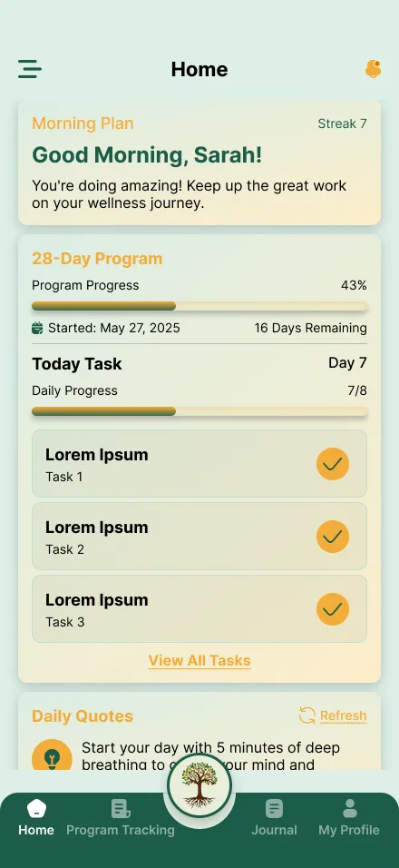
Task: Tap the notification bell icon
Action: point(373,69)
